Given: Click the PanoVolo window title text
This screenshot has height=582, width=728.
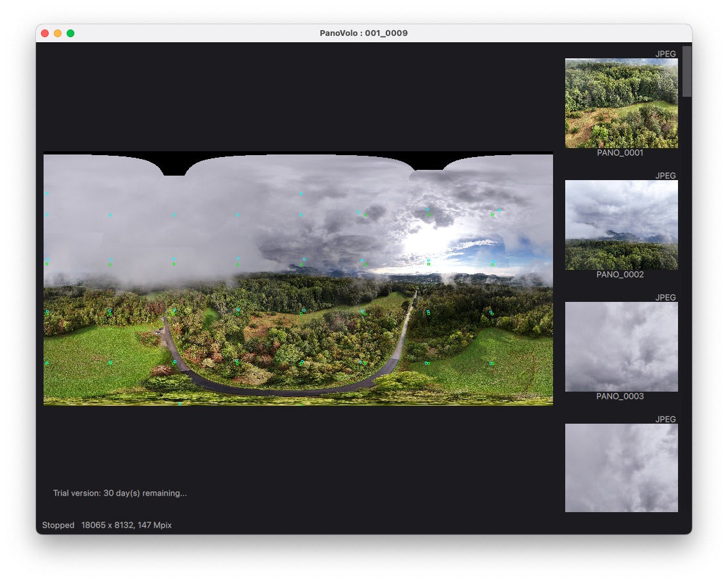Looking at the screenshot, I should pyautogui.click(x=363, y=33).
